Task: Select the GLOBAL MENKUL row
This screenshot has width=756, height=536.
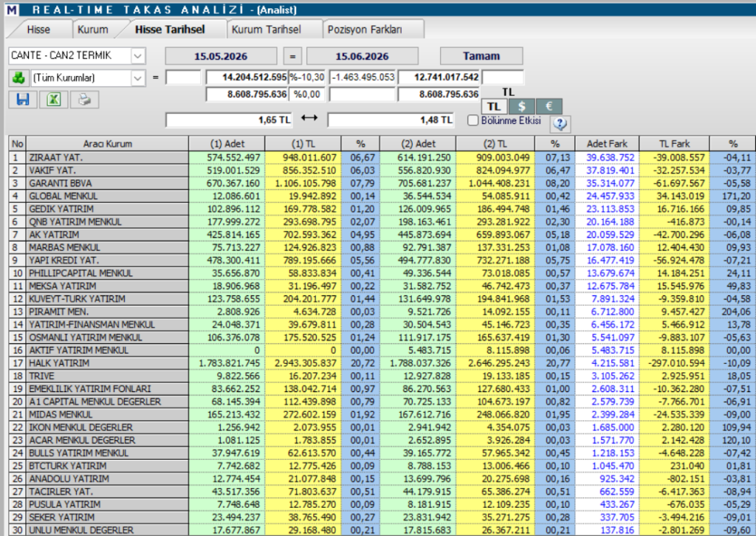Action: tap(382, 196)
